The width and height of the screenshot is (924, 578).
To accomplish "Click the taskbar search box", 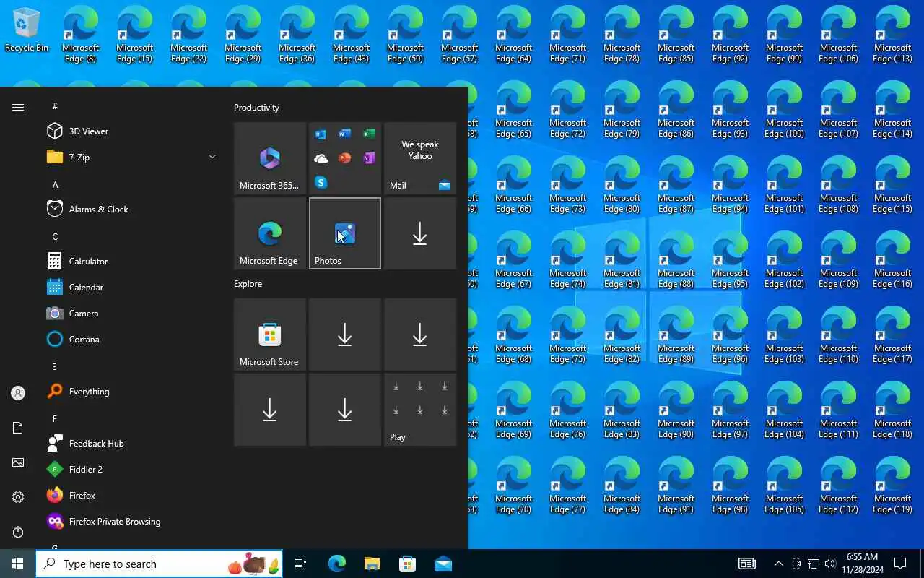I will [159, 564].
